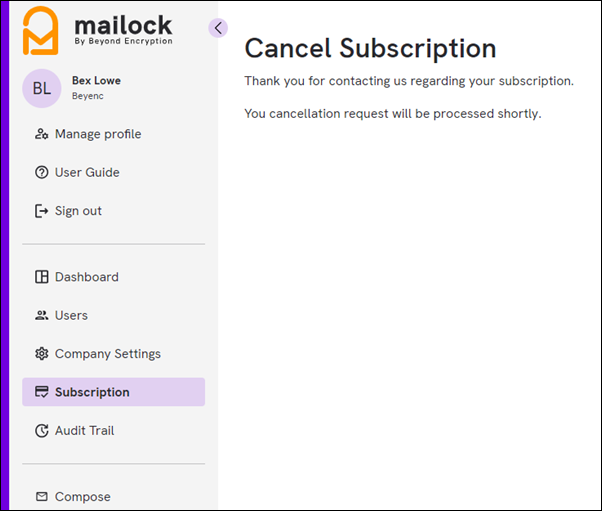Open the BL user avatar circle
This screenshot has height=511, width=602.
[x=42, y=88]
